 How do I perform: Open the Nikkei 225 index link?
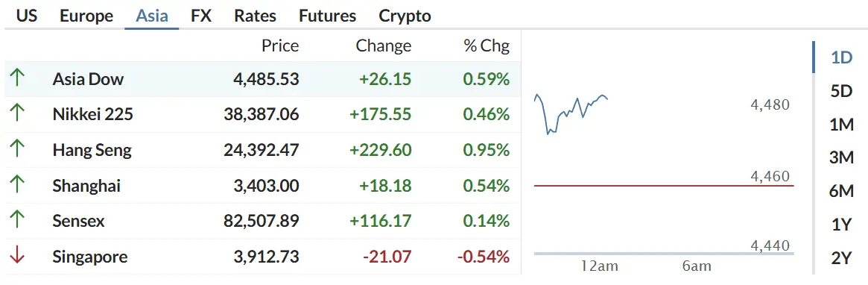[92, 114]
